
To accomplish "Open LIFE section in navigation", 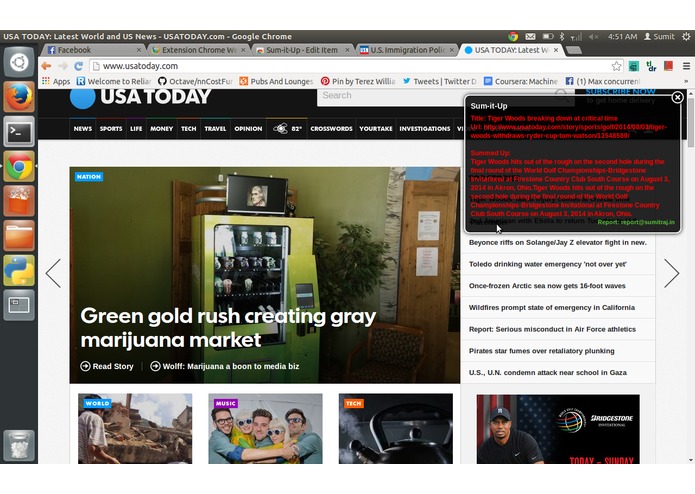I will click(136, 128).
